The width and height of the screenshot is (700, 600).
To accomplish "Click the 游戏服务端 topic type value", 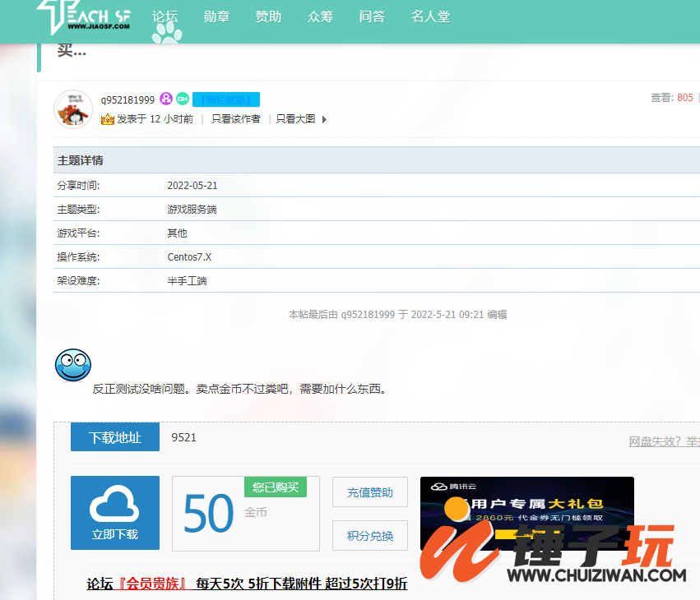I will click(x=192, y=210).
